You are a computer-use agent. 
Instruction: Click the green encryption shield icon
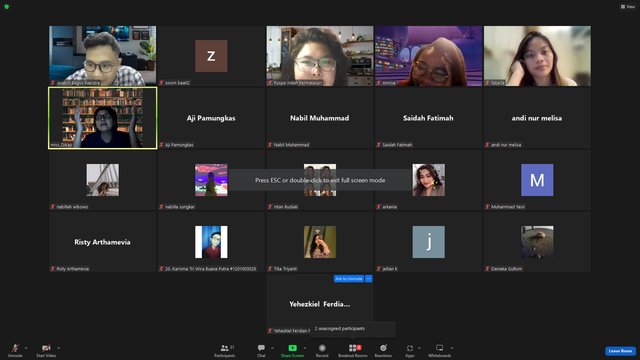pos(7,7)
